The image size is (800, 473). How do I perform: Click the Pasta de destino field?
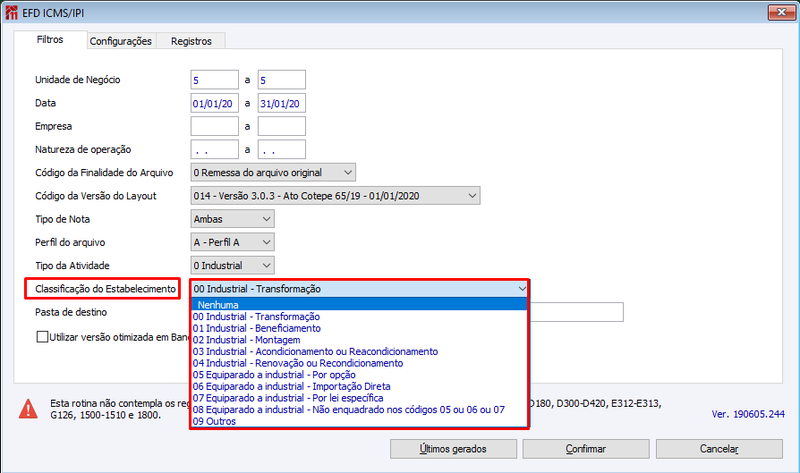point(577,312)
